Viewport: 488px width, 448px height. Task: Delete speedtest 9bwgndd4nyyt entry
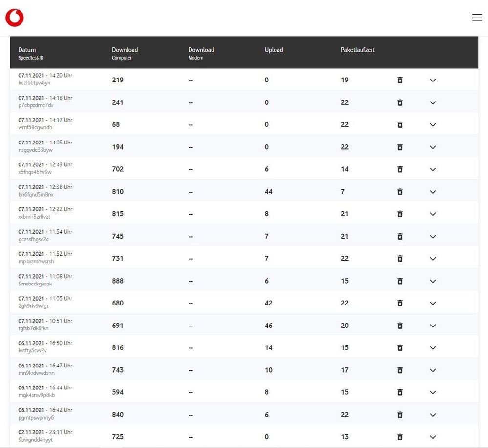point(400,437)
